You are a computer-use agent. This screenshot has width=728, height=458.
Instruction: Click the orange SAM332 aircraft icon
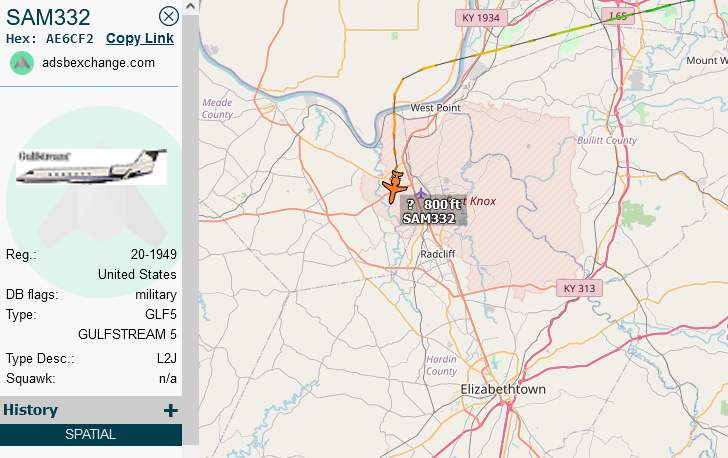[x=395, y=187]
